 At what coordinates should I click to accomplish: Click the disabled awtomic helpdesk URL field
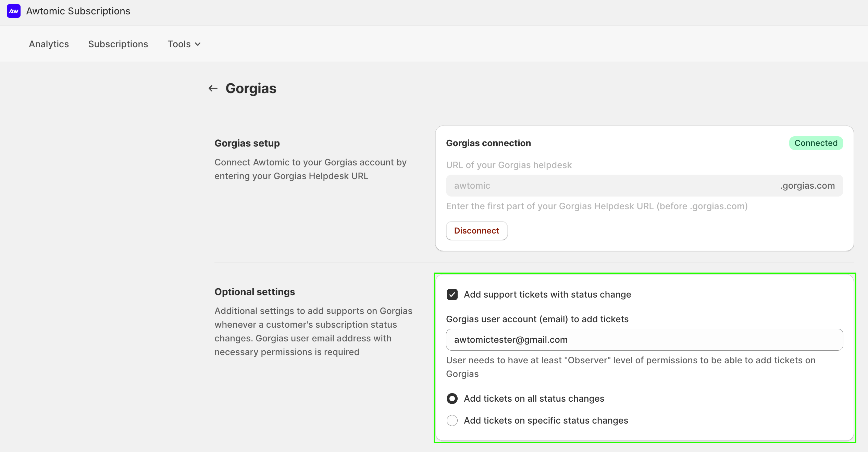[x=644, y=186]
